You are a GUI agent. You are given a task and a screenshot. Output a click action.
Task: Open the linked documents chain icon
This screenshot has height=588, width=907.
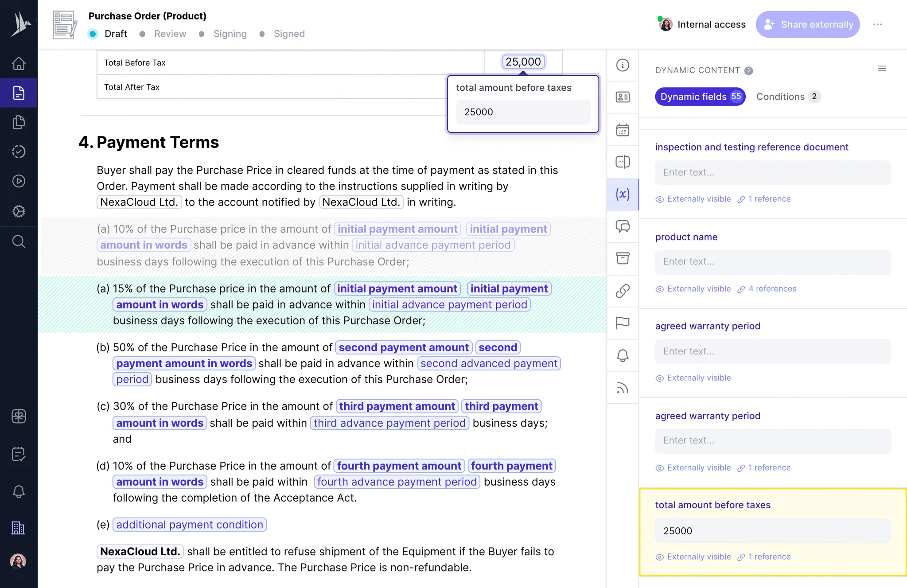coord(623,291)
